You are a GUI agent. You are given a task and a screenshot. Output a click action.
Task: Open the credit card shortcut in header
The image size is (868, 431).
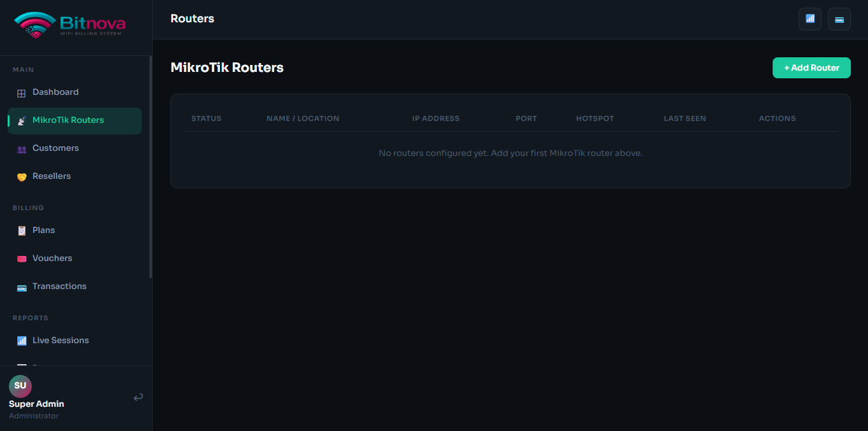839,19
